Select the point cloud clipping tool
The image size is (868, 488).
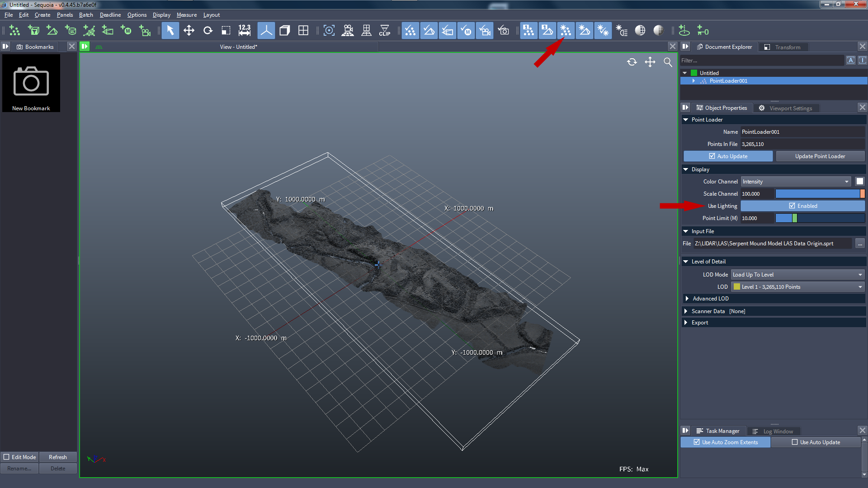pyautogui.click(x=385, y=31)
